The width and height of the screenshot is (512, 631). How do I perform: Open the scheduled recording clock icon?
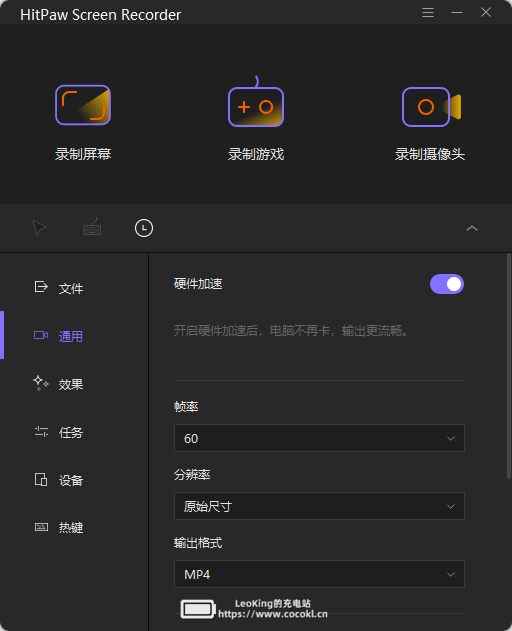tap(144, 228)
